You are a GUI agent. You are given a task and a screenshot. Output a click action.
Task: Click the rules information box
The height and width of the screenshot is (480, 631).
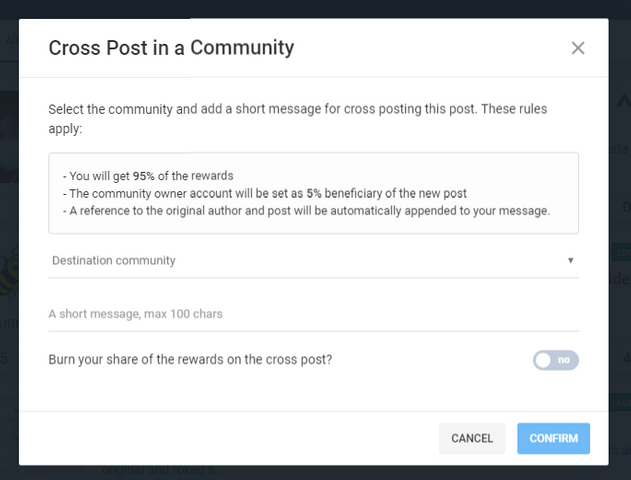pyautogui.click(x=313, y=193)
